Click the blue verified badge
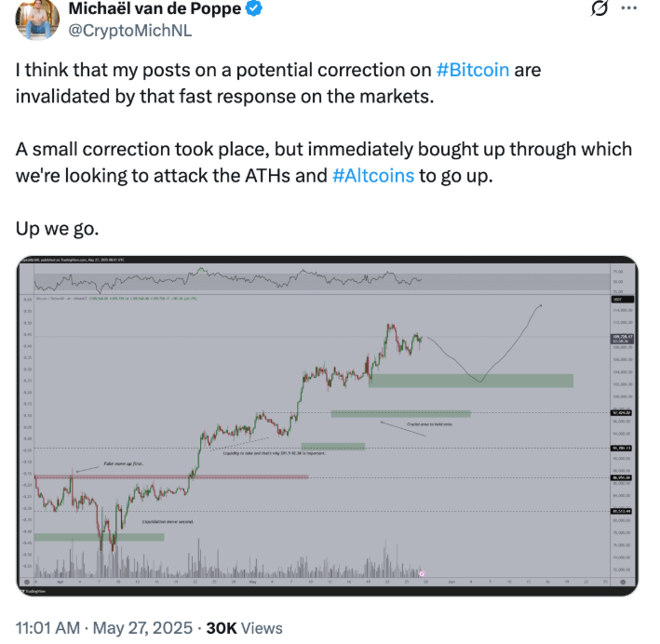The width and height of the screenshot is (660, 644). tap(254, 8)
